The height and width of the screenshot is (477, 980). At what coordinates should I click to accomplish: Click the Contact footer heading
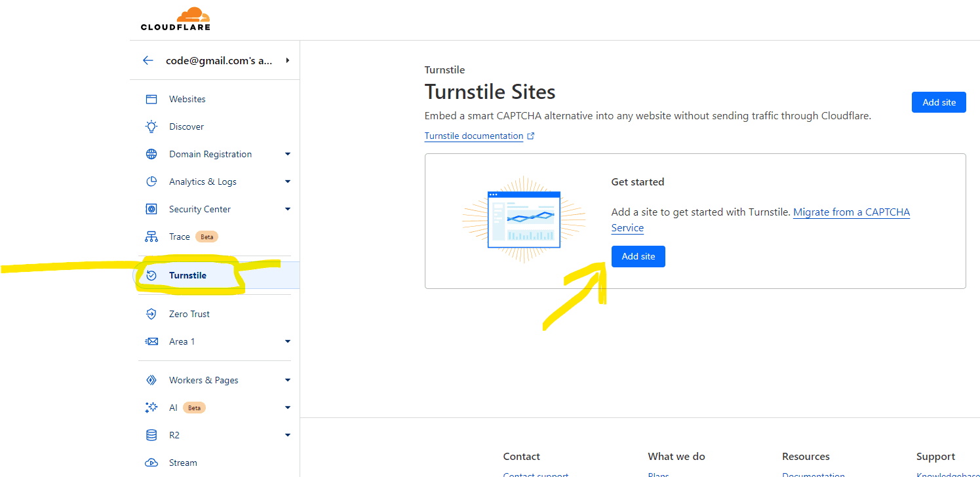[522, 456]
